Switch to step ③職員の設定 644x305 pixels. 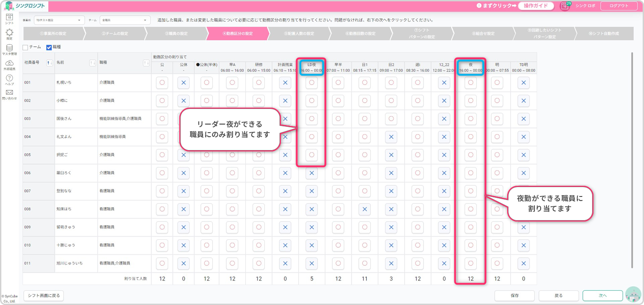pyautogui.click(x=176, y=33)
